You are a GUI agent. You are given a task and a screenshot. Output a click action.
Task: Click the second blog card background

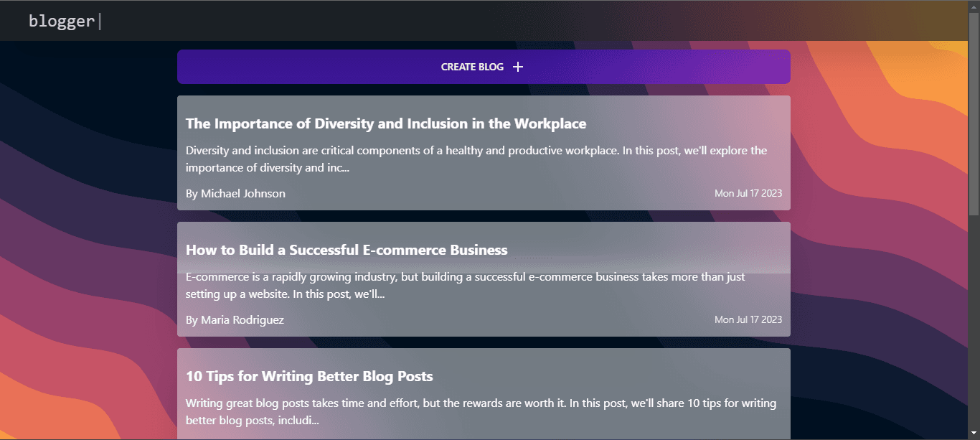[x=484, y=279]
